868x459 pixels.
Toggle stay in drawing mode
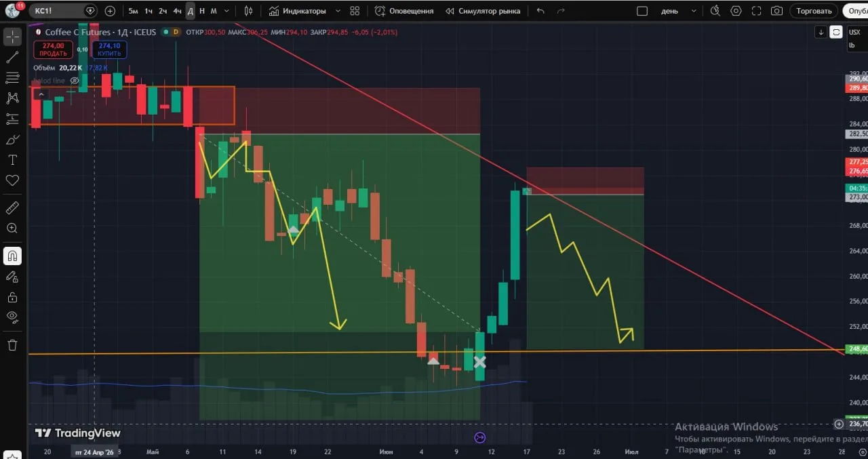point(12,277)
